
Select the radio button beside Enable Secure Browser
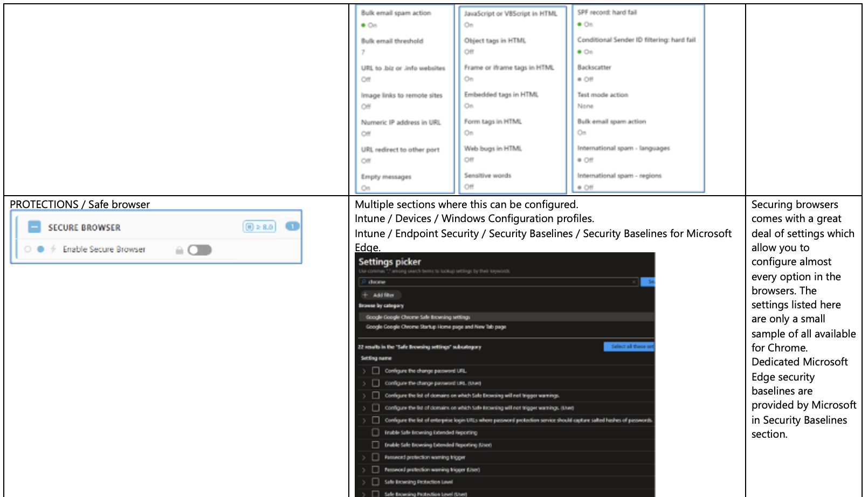(x=27, y=248)
